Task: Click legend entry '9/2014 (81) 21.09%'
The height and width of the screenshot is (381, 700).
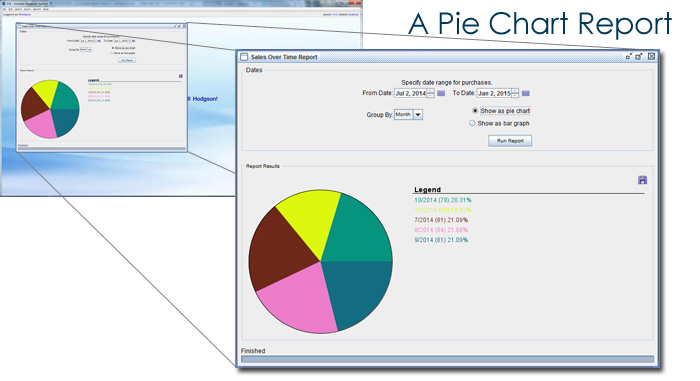Action: (441, 240)
